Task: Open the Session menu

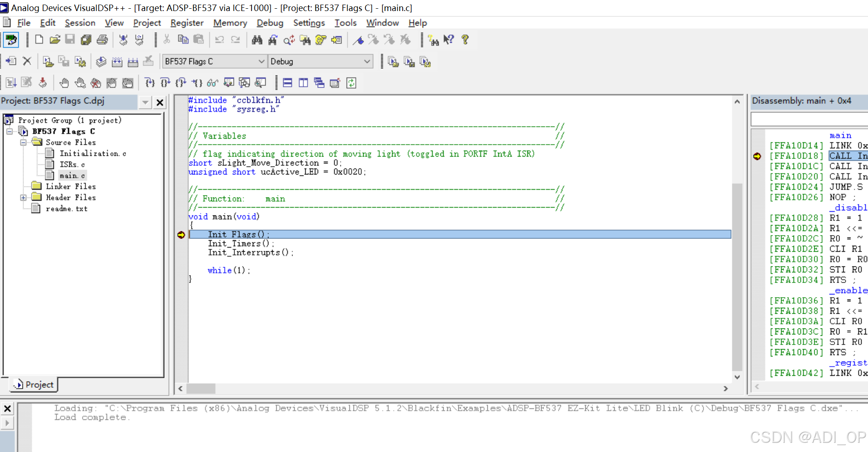Action: 80,23
